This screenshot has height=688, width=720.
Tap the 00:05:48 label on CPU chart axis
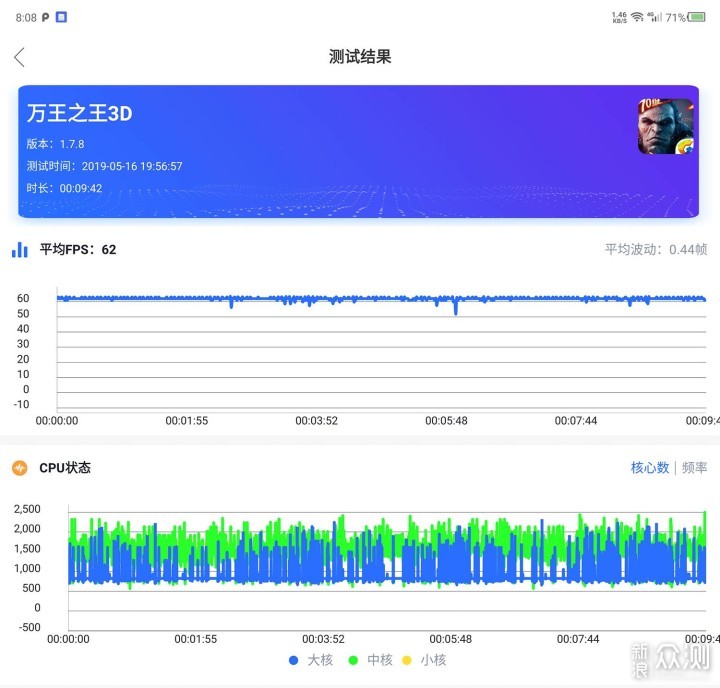pos(450,639)
